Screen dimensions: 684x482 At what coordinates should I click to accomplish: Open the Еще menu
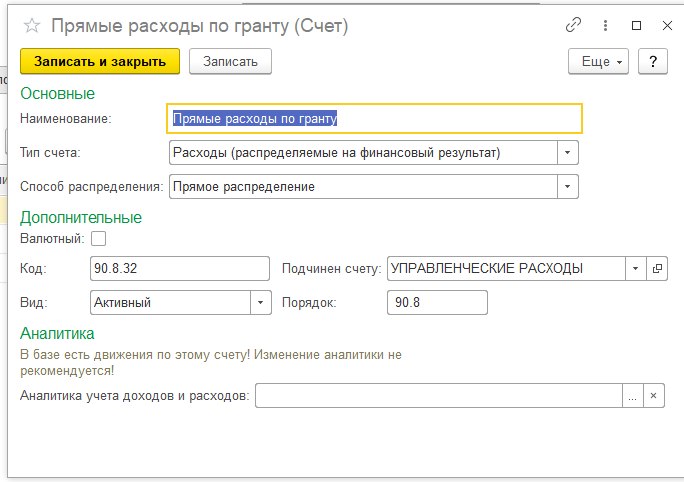[x=600, y=61]
